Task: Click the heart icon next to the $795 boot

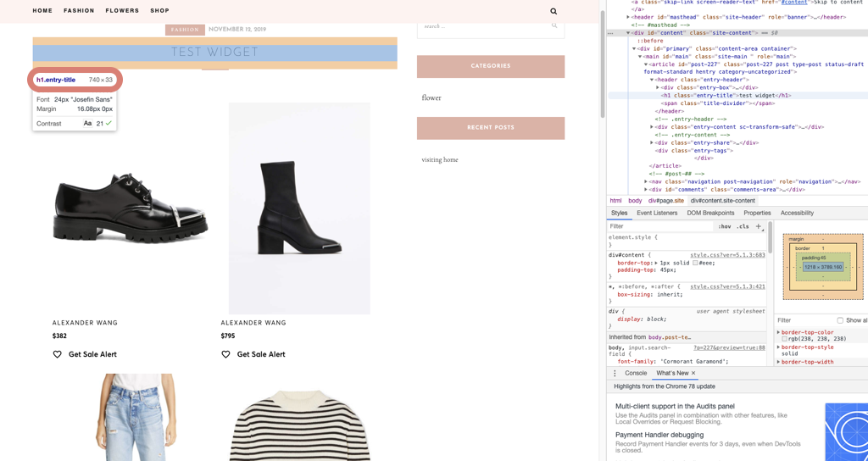Action: point(225,354)
